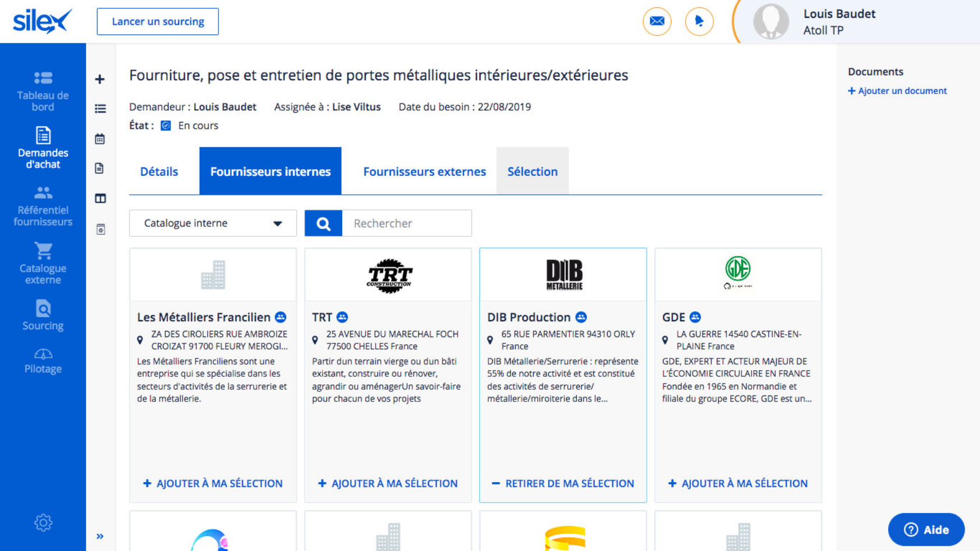The image size is (980, 551).
Task: Toggle the En cours state checkbox
Action: (166, 125)
